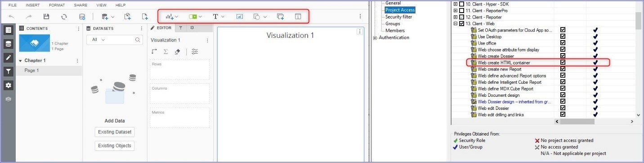644x163 pixels.
Task: Select Members in the left tree
Action: pyautogui.click(x=395, y=31)
